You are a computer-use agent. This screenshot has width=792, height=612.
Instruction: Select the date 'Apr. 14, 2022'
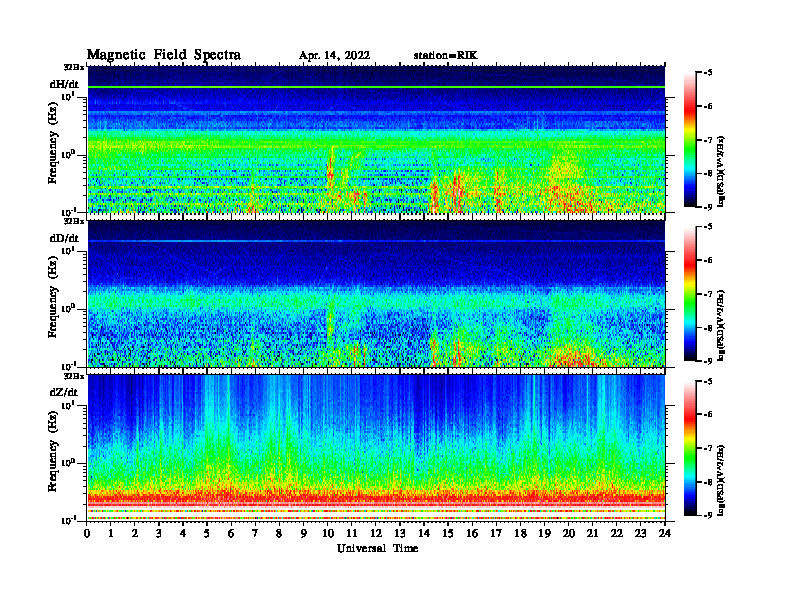pos(334,56)
